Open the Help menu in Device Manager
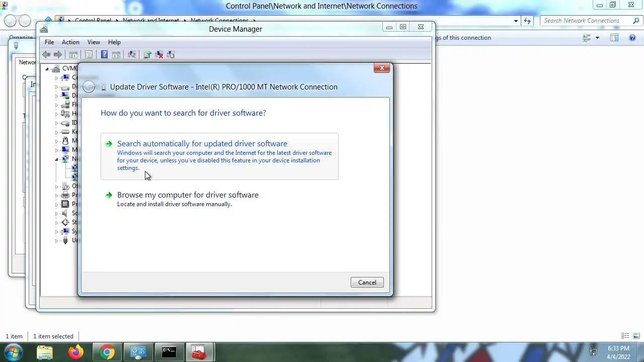The width and height of the screenshot is (644, 362). 114,42
